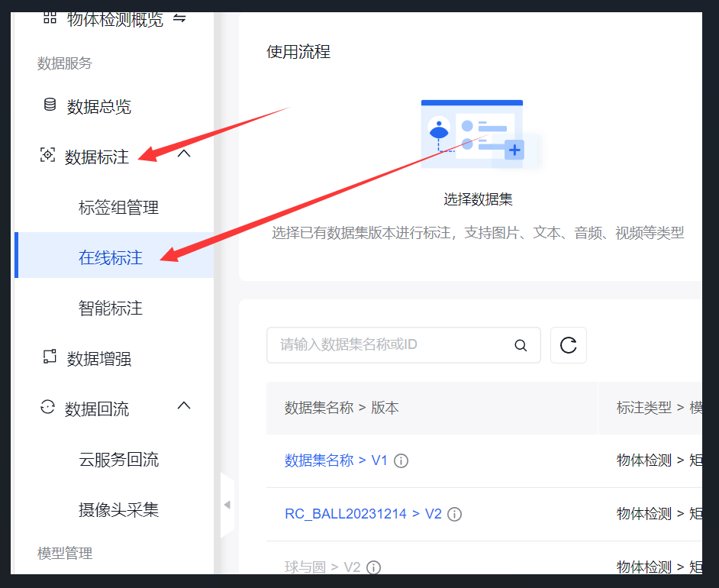The image size is (719, 588).
Task: Click 物体检测 cell in RC_BALL20231214 row
Action: pyautogui.click(x=643, y=514)
